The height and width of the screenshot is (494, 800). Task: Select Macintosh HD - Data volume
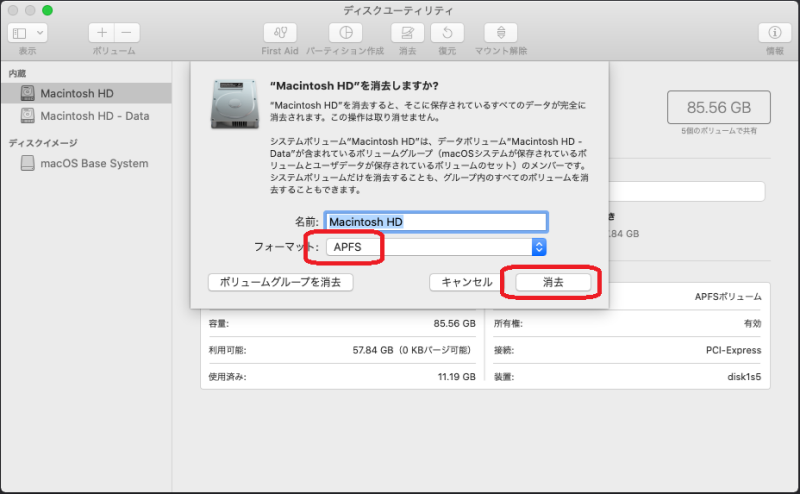[x=86, y=116]
